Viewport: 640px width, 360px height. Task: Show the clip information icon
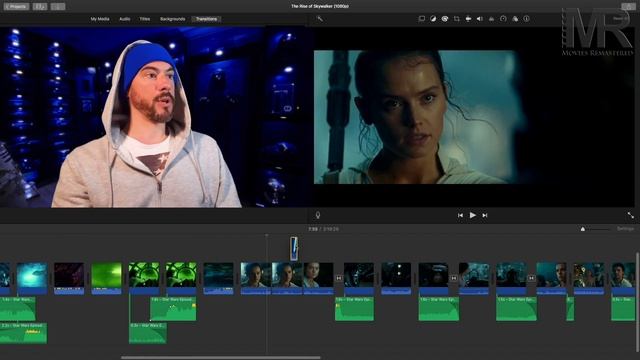pyautogui.click(x=527, y=19)
